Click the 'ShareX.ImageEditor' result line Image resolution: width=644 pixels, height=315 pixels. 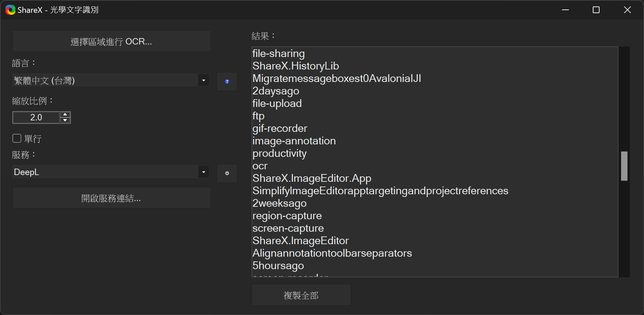click(300, 240)
